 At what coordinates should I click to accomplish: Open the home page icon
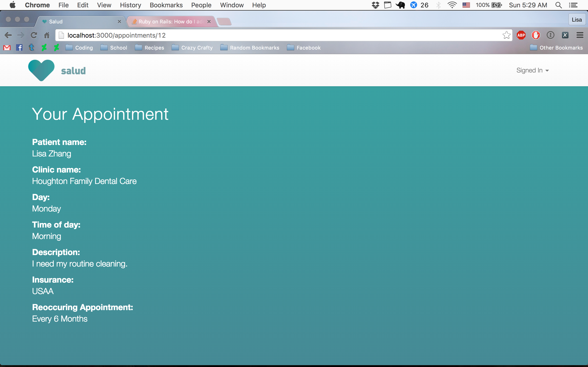coord(47,35)
